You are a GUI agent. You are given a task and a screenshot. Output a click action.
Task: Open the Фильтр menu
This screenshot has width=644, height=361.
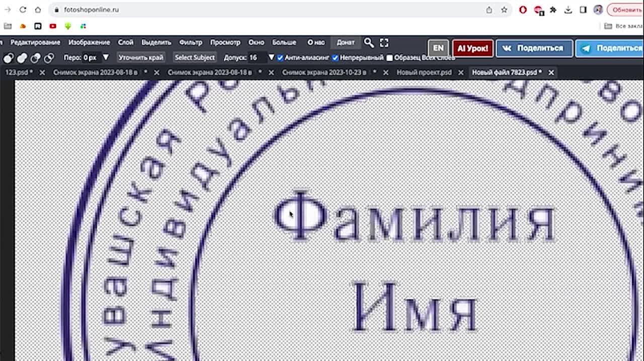[191, 43]
